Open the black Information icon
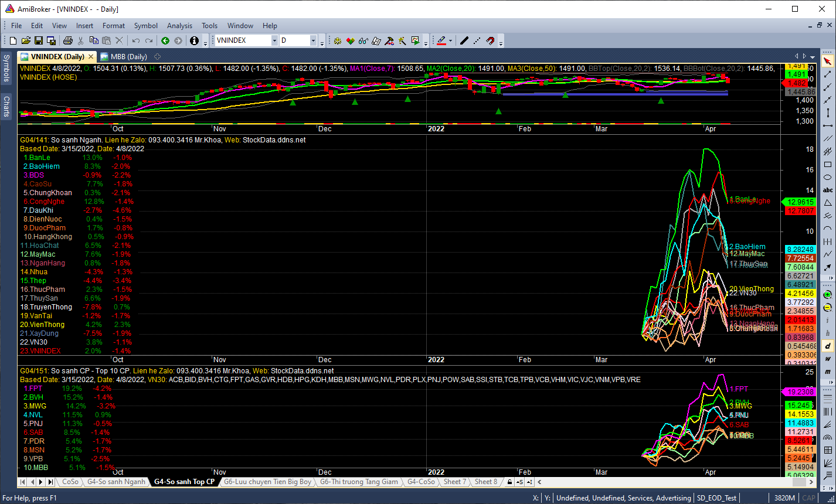Image resolution: width=836 pixels, height=504 pixels. (x=194, y=40)
